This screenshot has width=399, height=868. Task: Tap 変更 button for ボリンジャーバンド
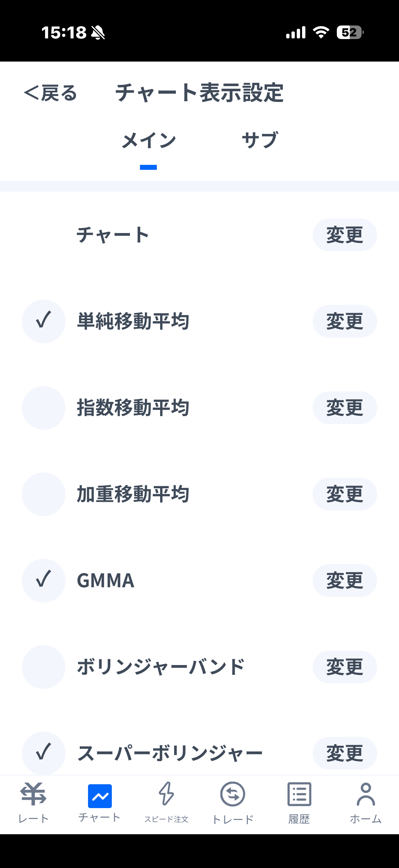click(x=344, y=667)
